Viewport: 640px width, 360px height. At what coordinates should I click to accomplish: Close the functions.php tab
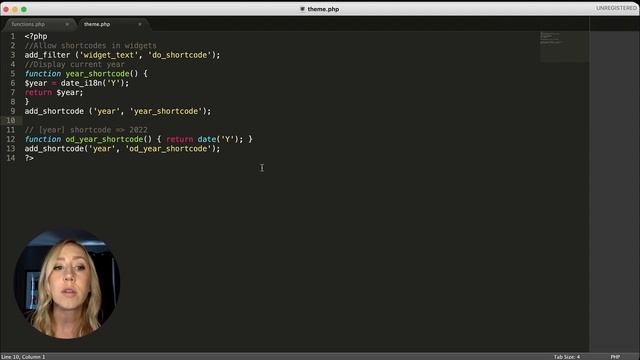point(67,24)
